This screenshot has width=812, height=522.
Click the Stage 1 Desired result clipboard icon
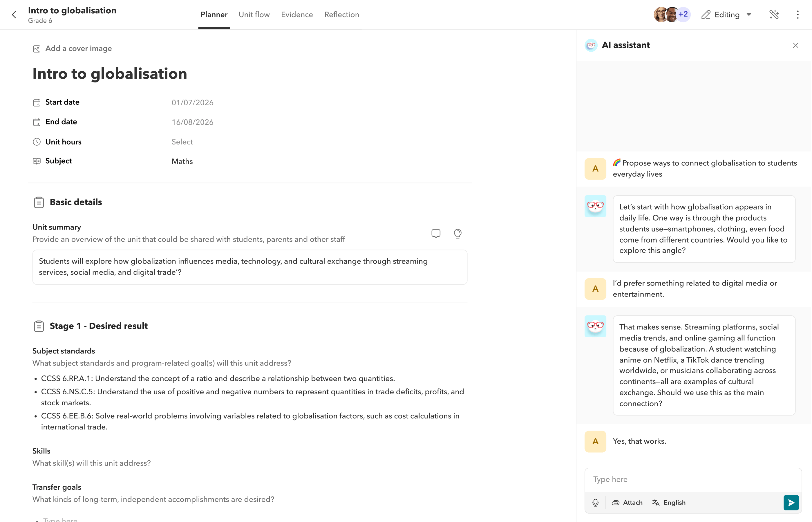pyautogui.click(x=39, y=326)
